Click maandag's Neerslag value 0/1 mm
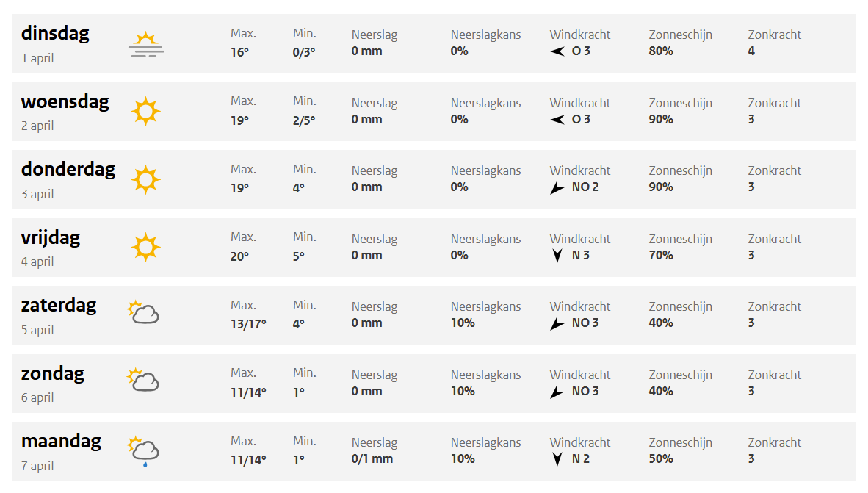Viewport: 868px width, 493px height. coord(372,459)
